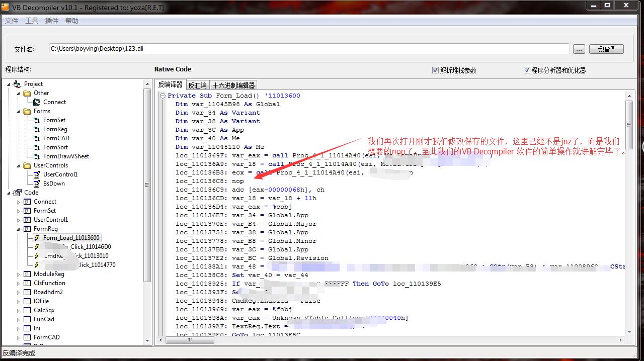The image size is (644, 361).
Task: Select the CalcSqx module icon
Action: pyautogui.click(x=26, y=310)
